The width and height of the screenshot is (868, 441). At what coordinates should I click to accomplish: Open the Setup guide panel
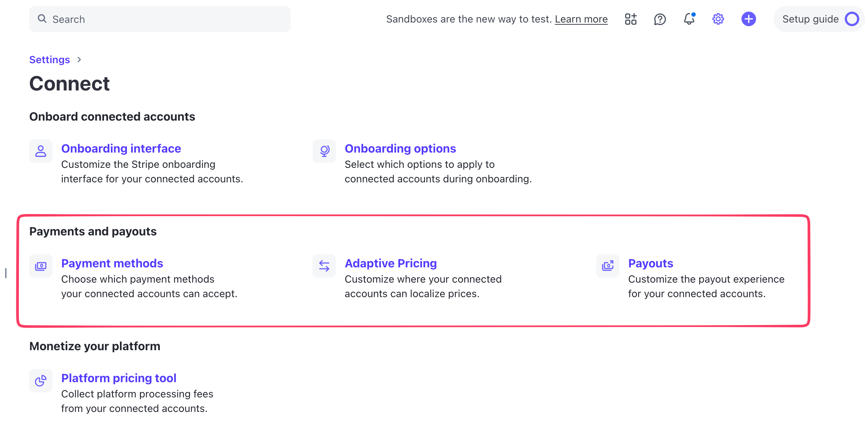click(x=811, y=19)
